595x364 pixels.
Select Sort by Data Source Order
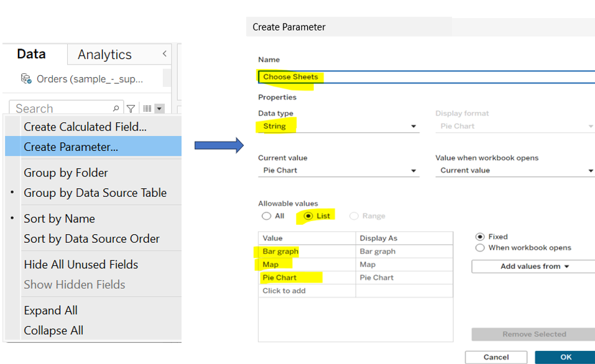coord(91,239)
